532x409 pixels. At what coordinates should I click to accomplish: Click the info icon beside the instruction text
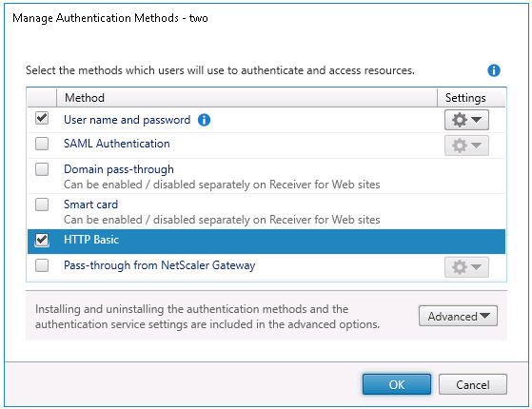coord(494,70)
